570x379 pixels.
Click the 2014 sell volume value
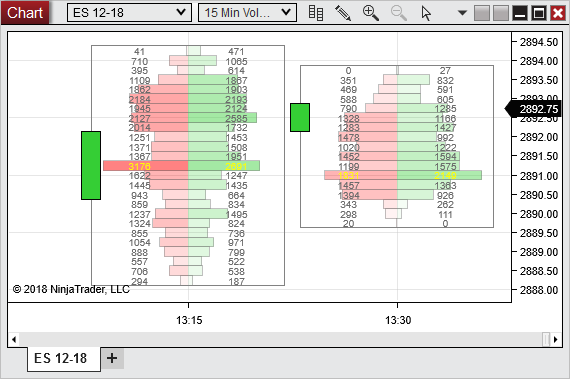coord(140,128)
